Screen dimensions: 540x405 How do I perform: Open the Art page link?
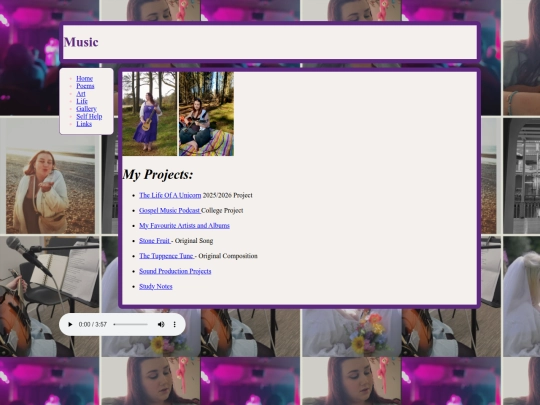click(81, 94)
